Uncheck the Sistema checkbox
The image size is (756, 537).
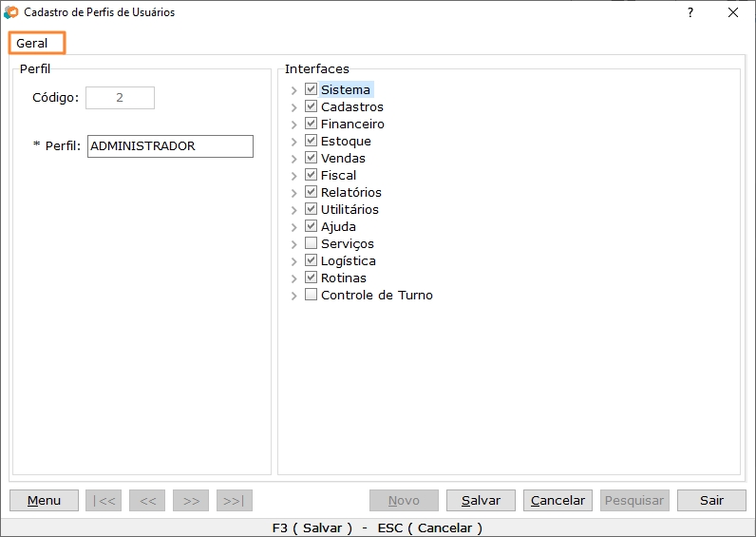pos(311,89)
